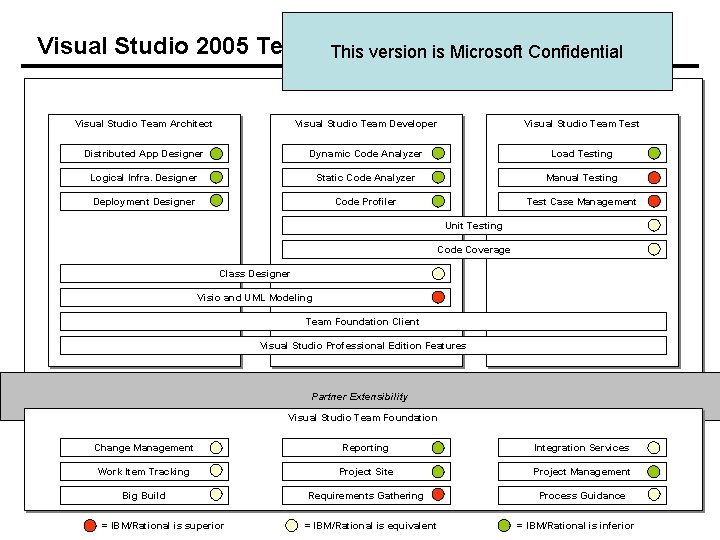
Task: Select the yellow indicator on Integration Services
Action: (x=654, y=448)
